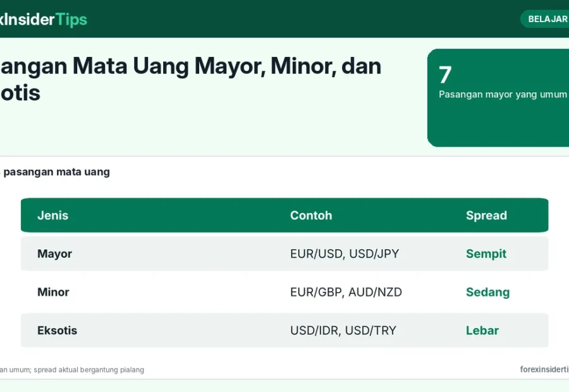Image resolution: width=569 pixels, height=392 pixels.
Task: Open the BELAJAR button in header
Action: click(x=546, y=19)
